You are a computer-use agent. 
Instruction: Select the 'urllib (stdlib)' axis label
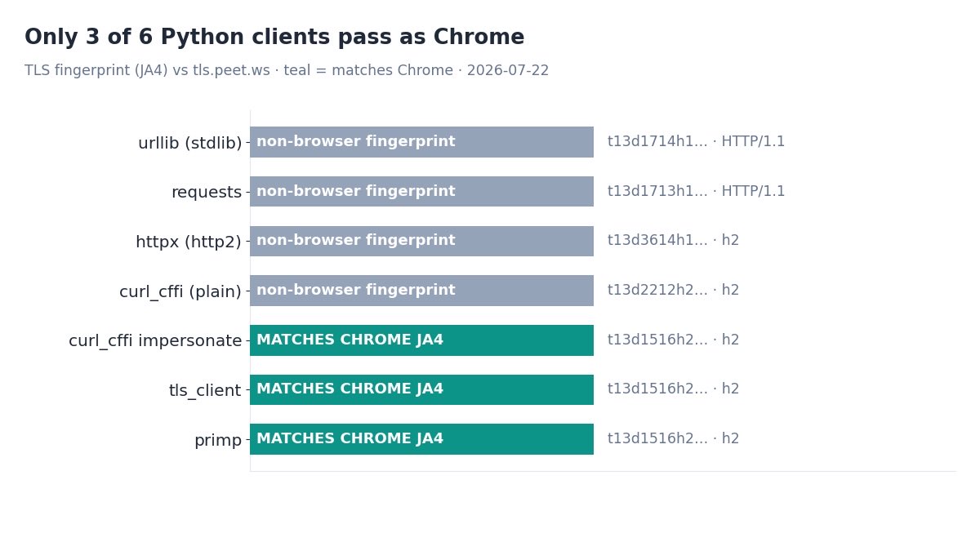pyautogui.click(x=189, y=143)
